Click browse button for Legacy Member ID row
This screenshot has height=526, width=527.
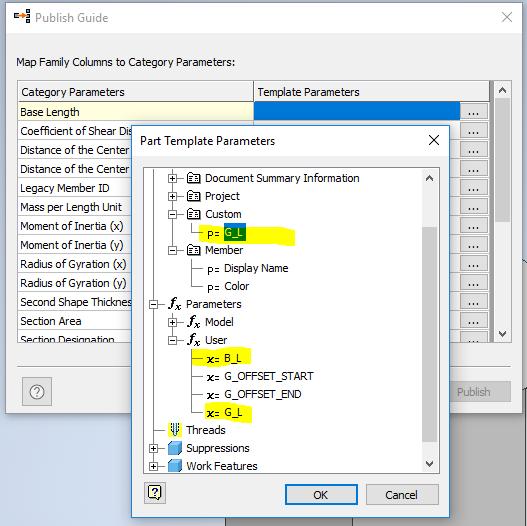click(474, 188)
